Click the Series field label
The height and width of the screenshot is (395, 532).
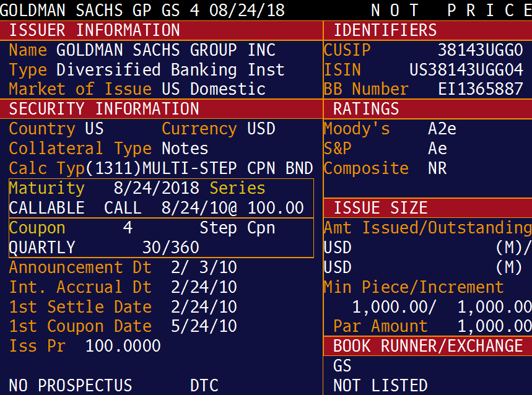pos(237,188)
